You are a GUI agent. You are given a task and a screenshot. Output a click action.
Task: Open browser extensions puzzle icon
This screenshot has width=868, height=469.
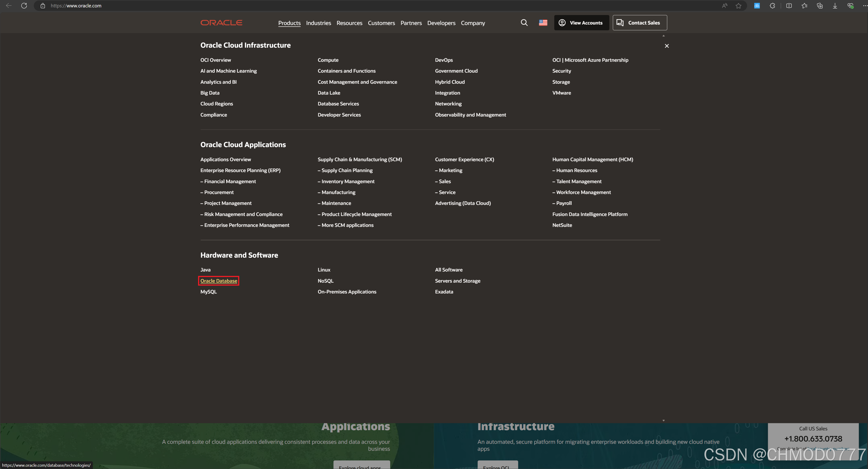coord(772,6)
